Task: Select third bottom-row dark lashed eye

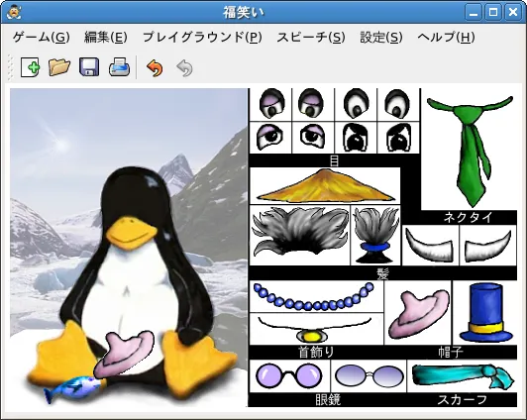Action: click(355, 138)
